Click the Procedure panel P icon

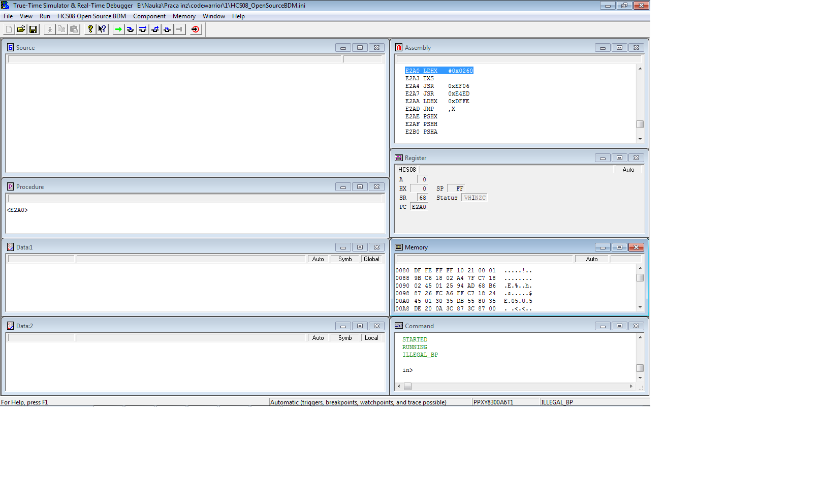click(10, 186)
